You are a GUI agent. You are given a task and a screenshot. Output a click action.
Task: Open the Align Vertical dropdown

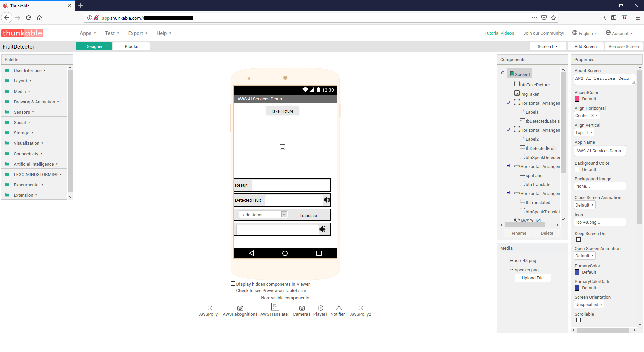(x=584, y=132)
